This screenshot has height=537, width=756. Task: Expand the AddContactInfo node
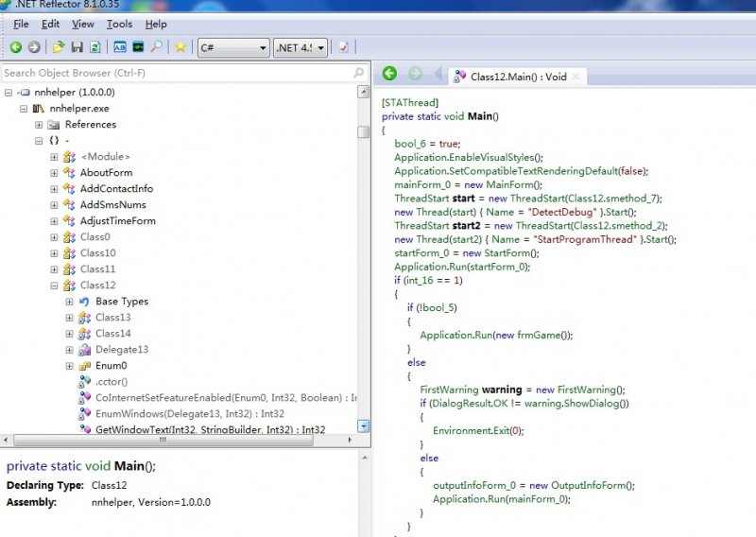pos(54,189)
